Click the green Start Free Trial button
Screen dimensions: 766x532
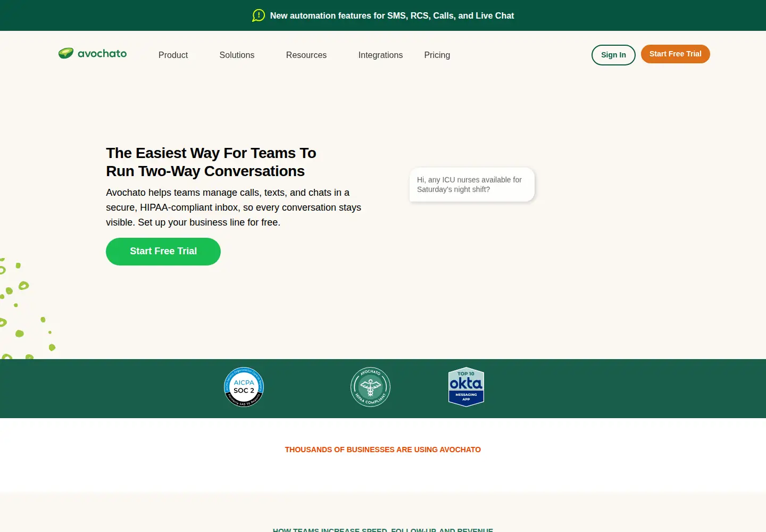click(x=163, y=252)
